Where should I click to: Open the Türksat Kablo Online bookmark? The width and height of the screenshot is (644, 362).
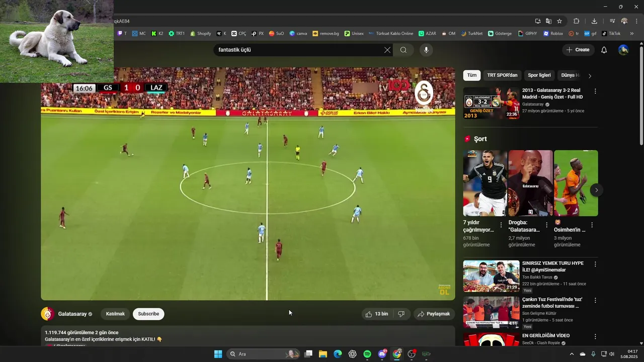(390, 34)
